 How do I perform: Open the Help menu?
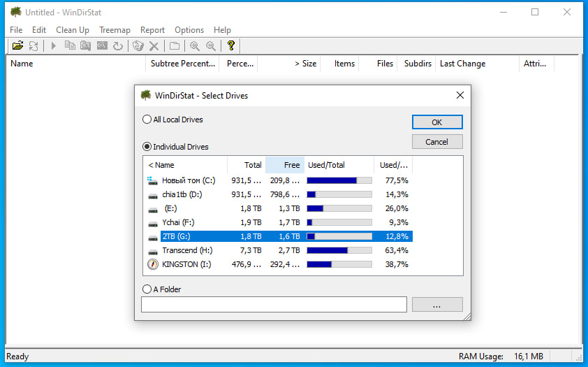[x=222, y=30]
